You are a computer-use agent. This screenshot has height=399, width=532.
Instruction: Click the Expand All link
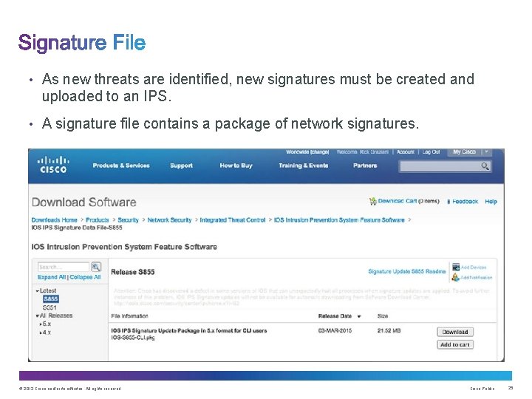click(52, 277)
